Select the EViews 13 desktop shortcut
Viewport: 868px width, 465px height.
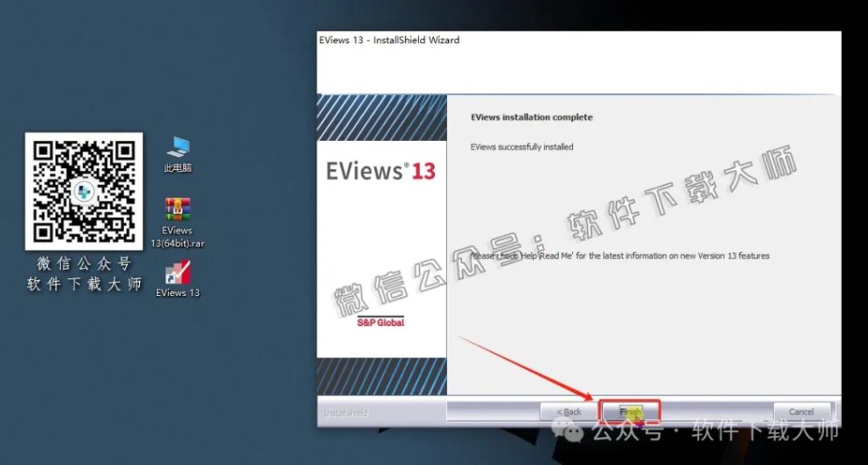178,279
